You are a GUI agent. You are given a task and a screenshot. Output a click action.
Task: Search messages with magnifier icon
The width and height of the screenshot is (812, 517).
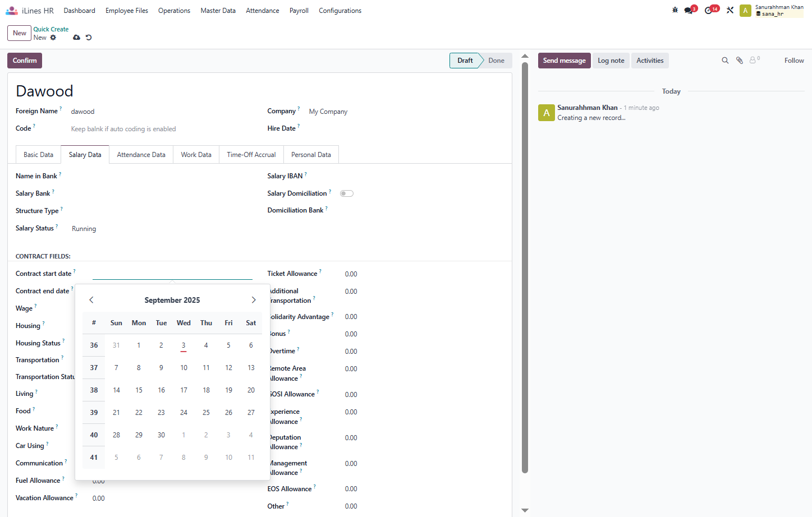tap(725, 61)
